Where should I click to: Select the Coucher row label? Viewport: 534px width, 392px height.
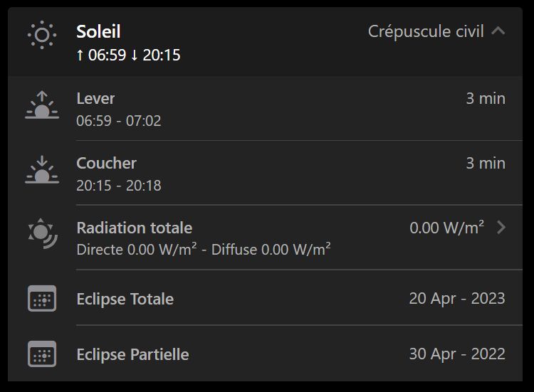106,163
